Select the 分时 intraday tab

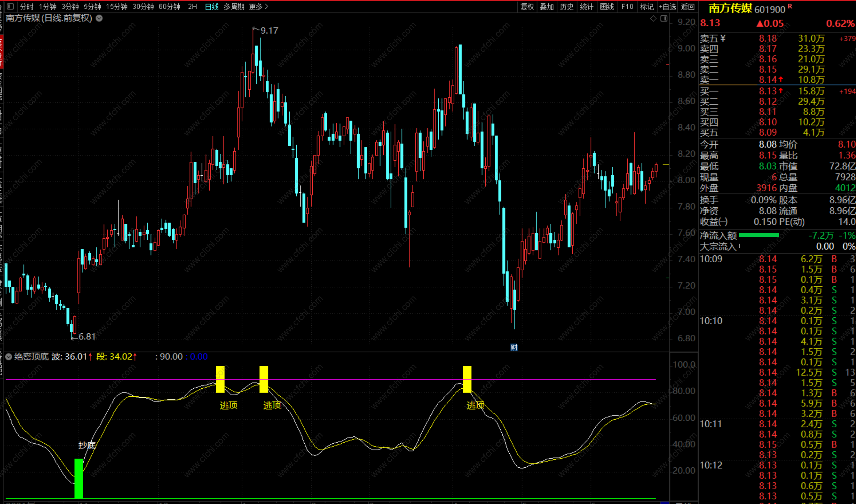[x=26, y=6]
